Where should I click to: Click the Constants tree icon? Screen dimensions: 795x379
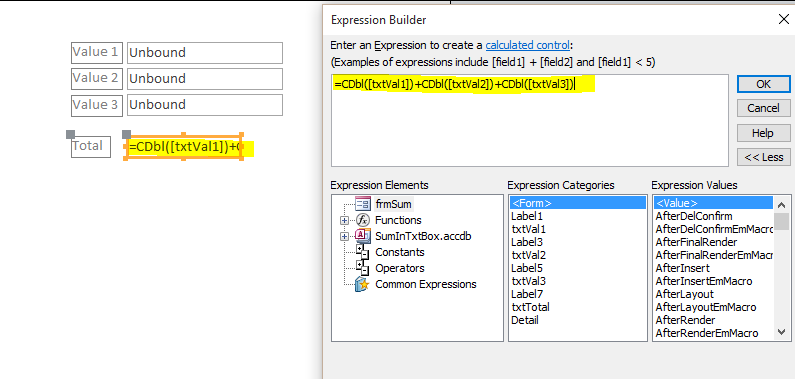coord(362,252)
